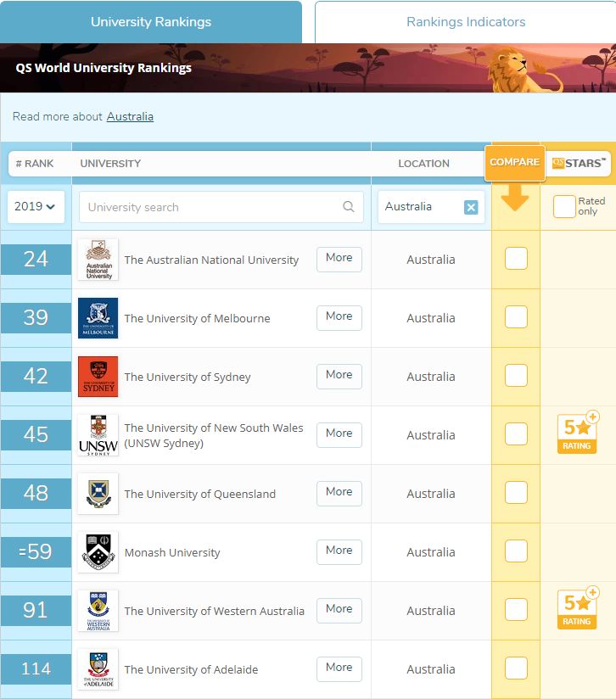Click rank 24 cell

[36, 260]
